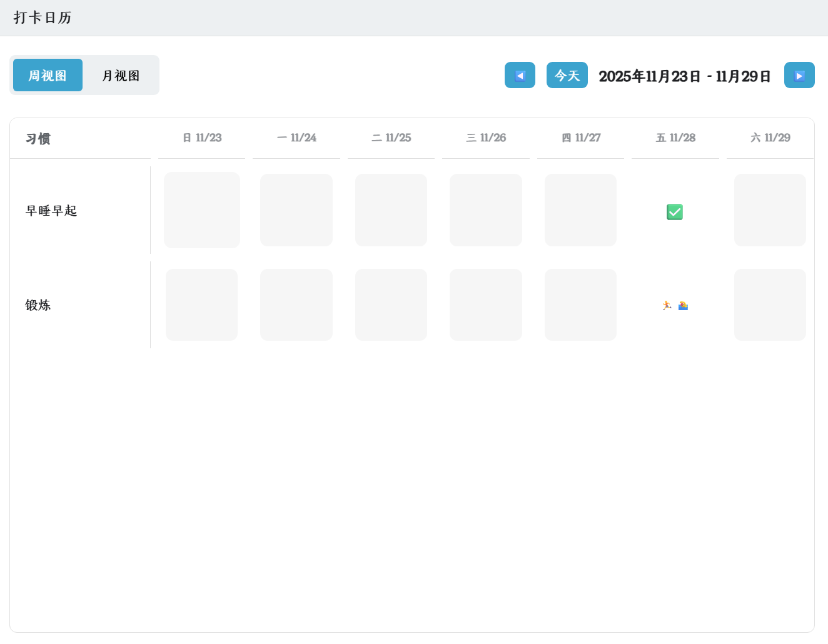Viewport: 828px width, 644px height.
Task: Toggle 早睡早起 cell for Thursday 11/27
Action: pos(580,210)
